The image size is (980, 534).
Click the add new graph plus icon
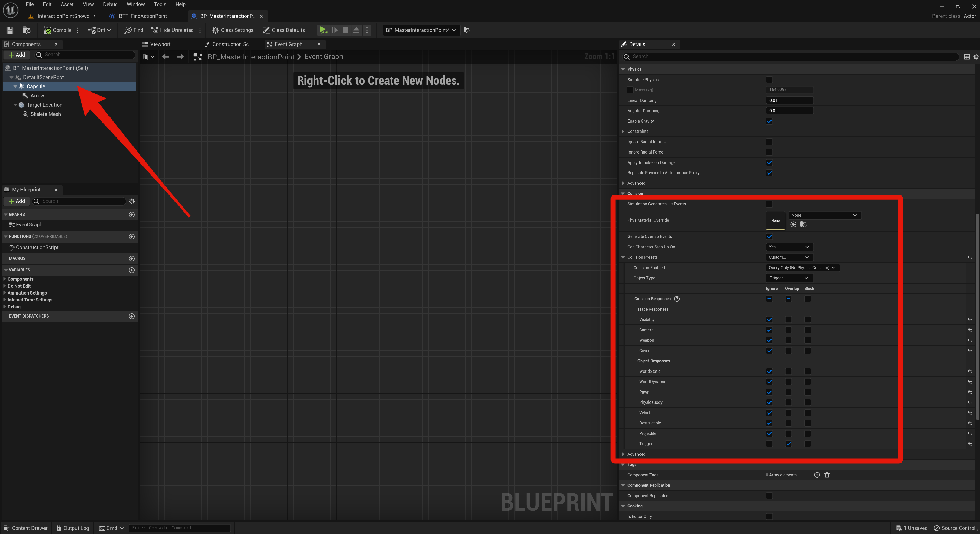tap(132, 215)
